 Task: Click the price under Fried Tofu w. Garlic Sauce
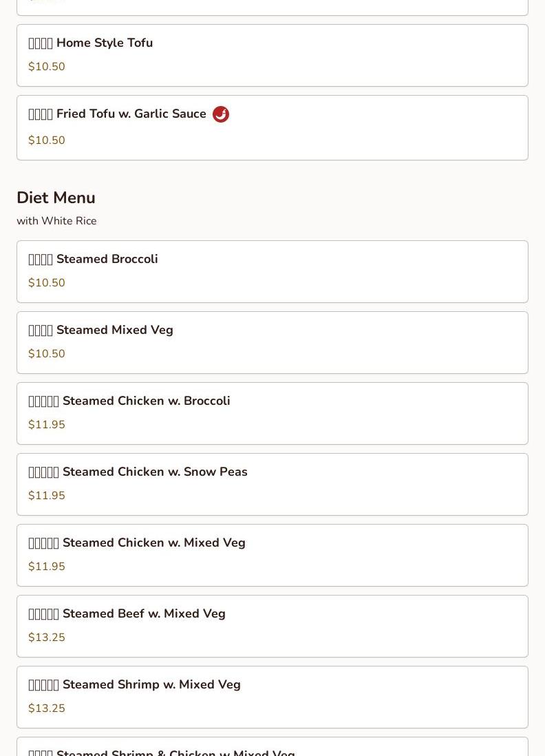pos(47,140)
